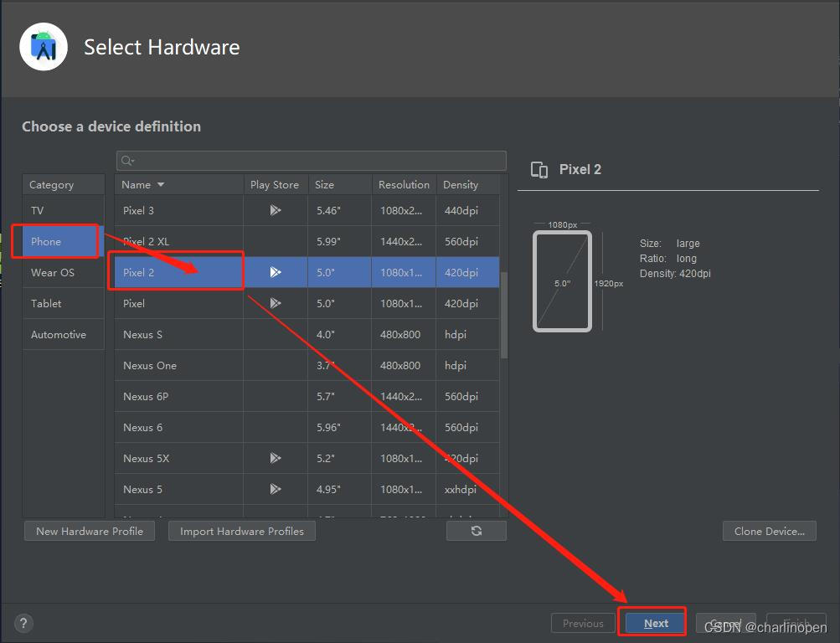Open the help question mark icon

(x=23, y=623)
